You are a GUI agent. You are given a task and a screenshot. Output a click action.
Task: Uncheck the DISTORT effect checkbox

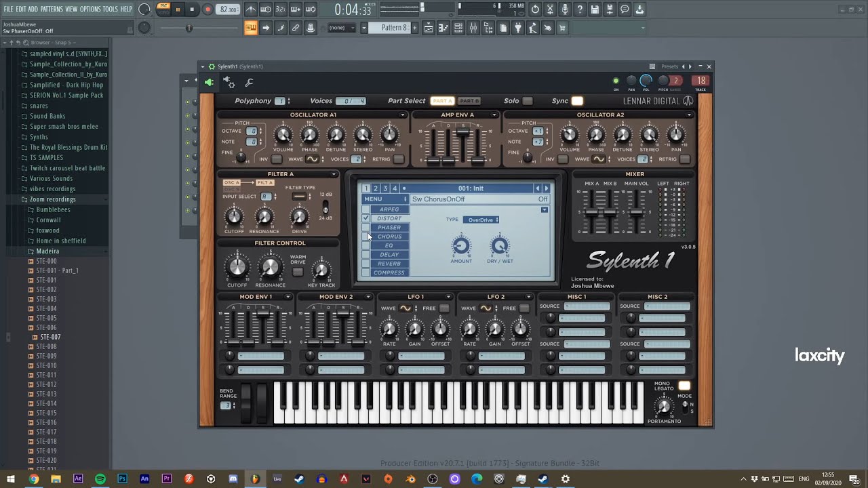pyautogui.click(x=366, y=218)
